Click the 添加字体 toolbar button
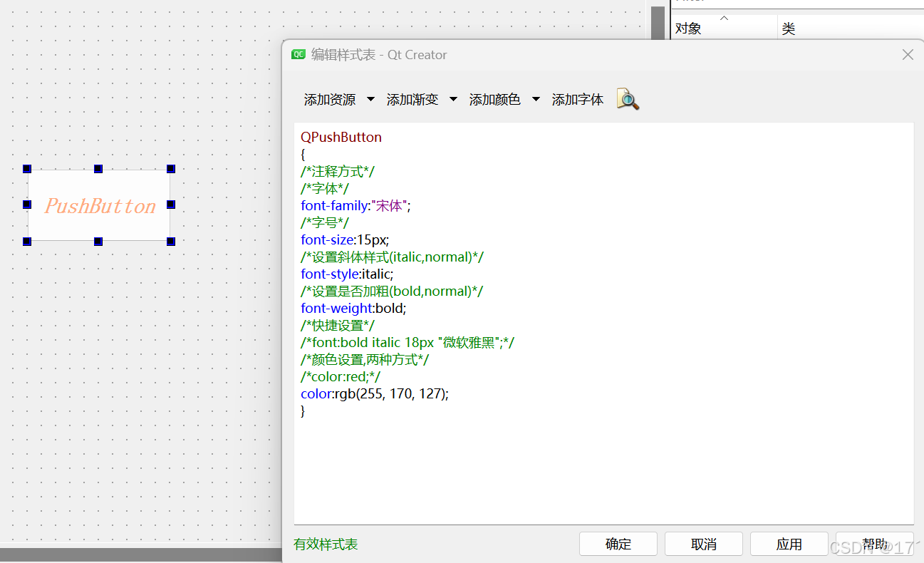The width and height of the screenshot is (924, 563). click(578, 100)
